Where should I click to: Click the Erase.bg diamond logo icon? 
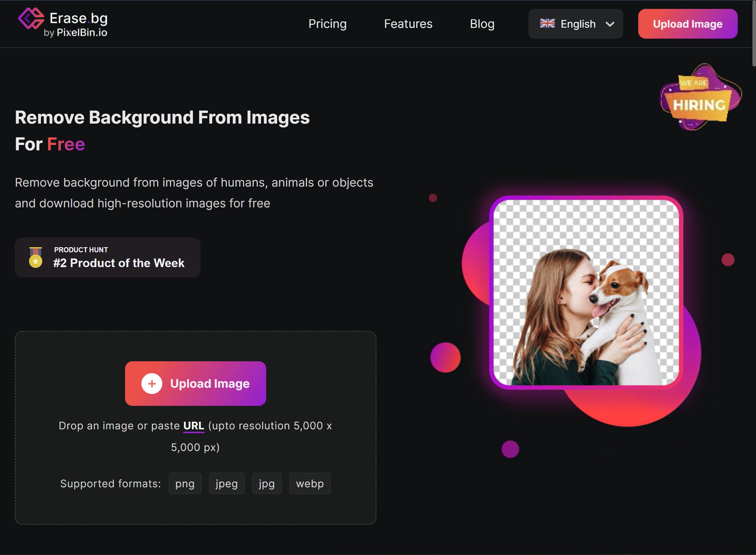pos(31,18)
